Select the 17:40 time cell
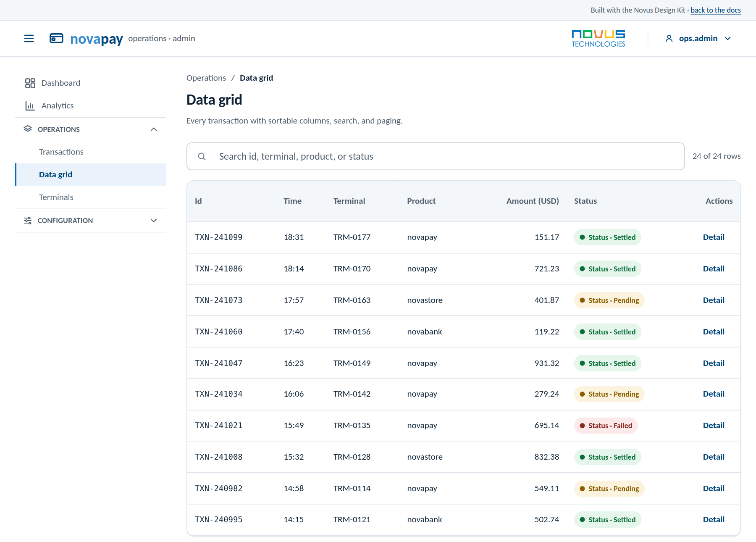This screenshot has width=756, height=542. 294,332
